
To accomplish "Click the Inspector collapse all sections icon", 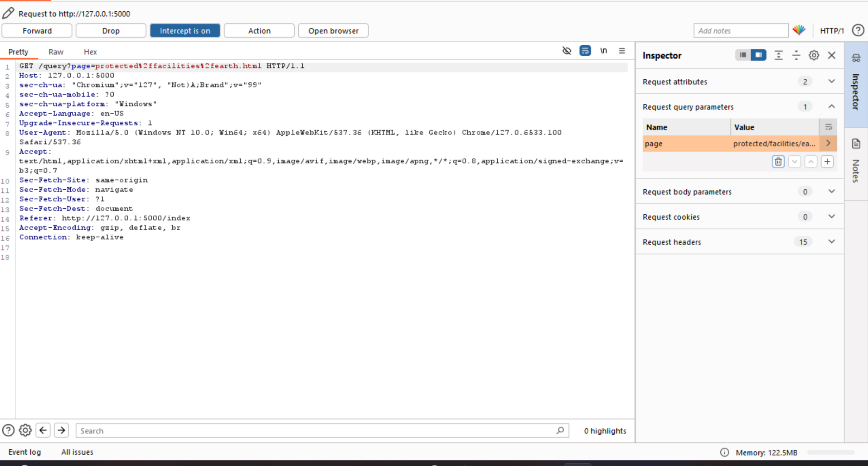I will 796,55.
